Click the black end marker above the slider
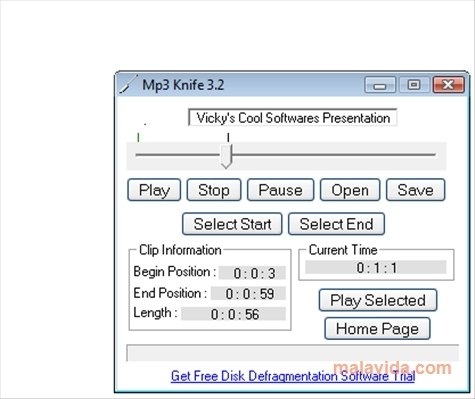 [228, 137]
